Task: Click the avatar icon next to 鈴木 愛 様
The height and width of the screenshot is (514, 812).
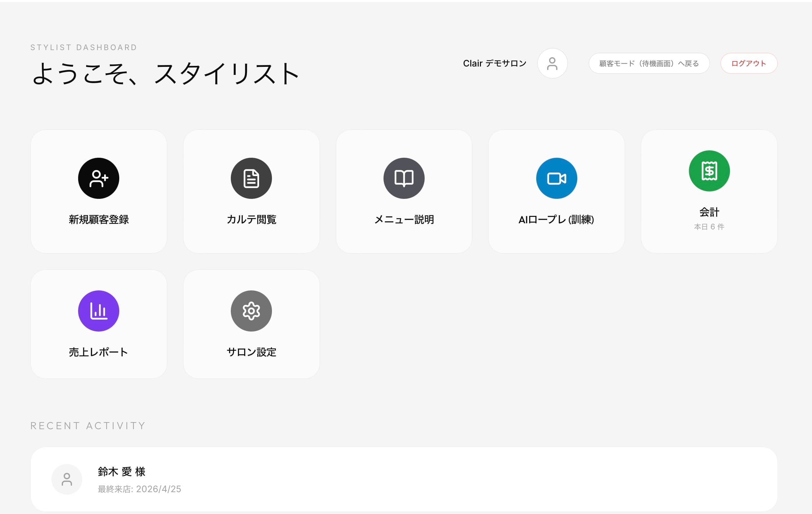Action: tap(67, 479)
